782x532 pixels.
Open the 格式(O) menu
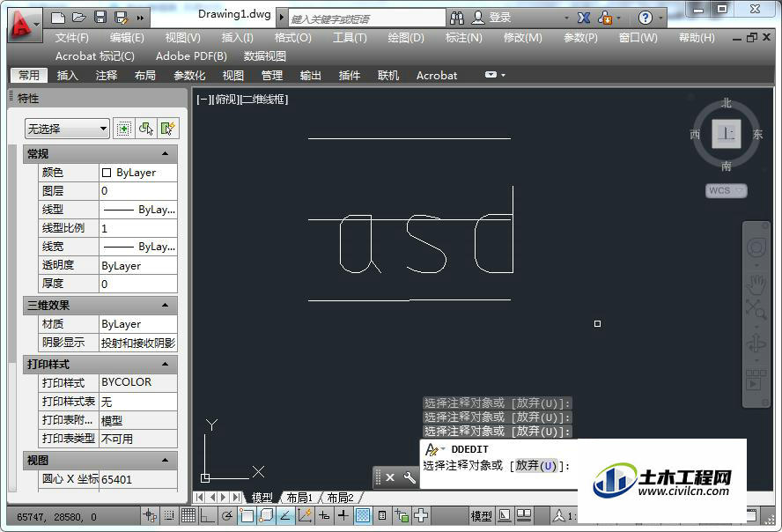coord(292,37)
